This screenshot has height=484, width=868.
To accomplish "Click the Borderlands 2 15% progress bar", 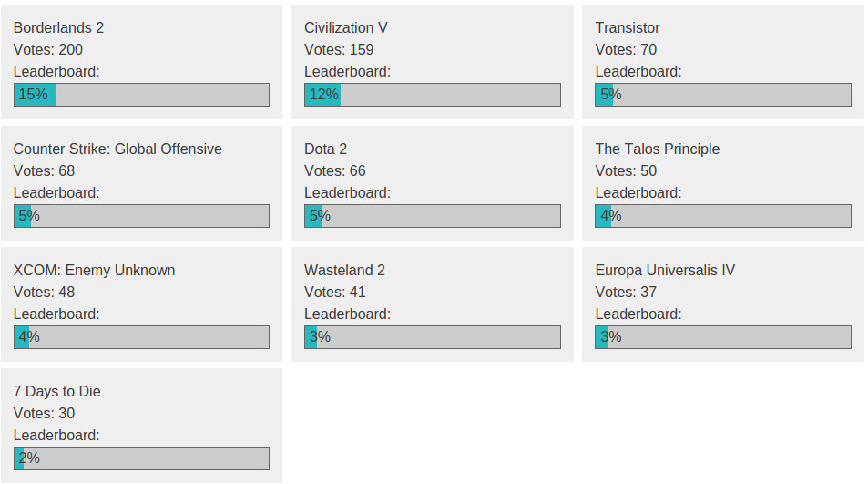I will (x=142, y=95).
